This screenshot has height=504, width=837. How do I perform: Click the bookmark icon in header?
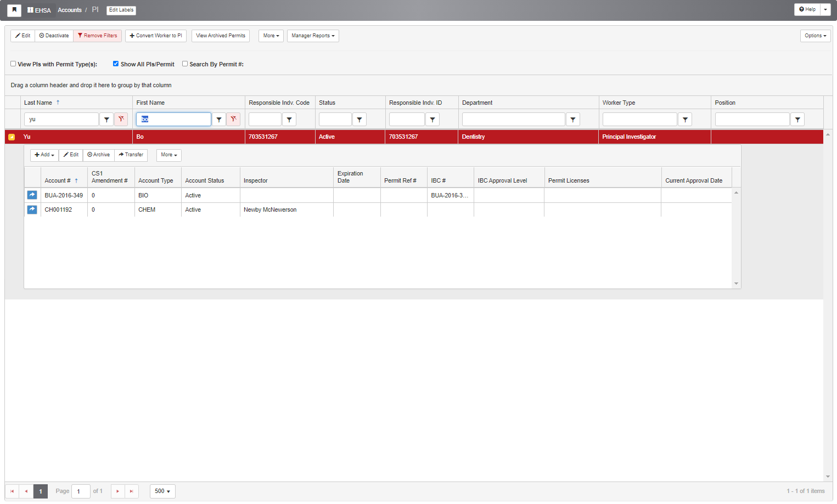click(14, 10)
